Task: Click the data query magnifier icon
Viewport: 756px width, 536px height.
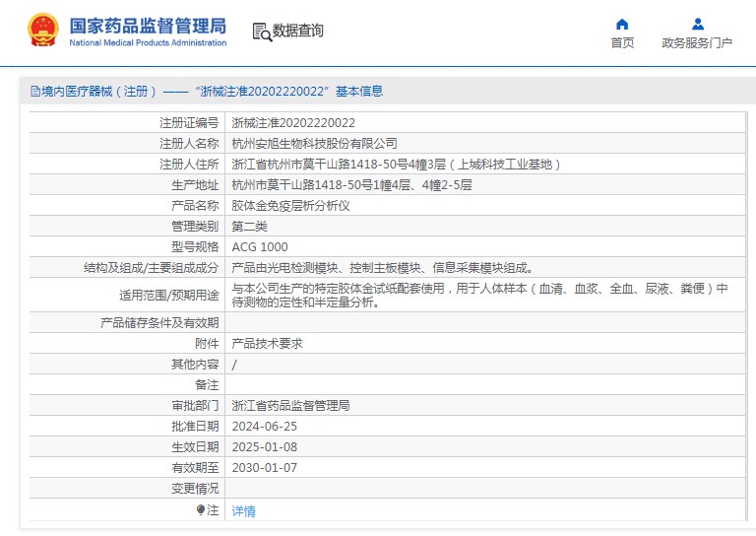Action: 262,32
